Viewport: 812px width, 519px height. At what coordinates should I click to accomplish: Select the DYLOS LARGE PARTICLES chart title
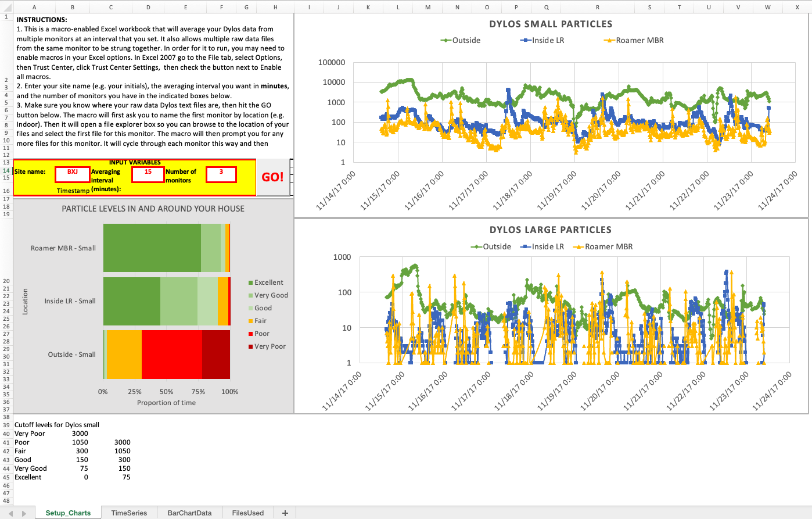click(551, 230)
